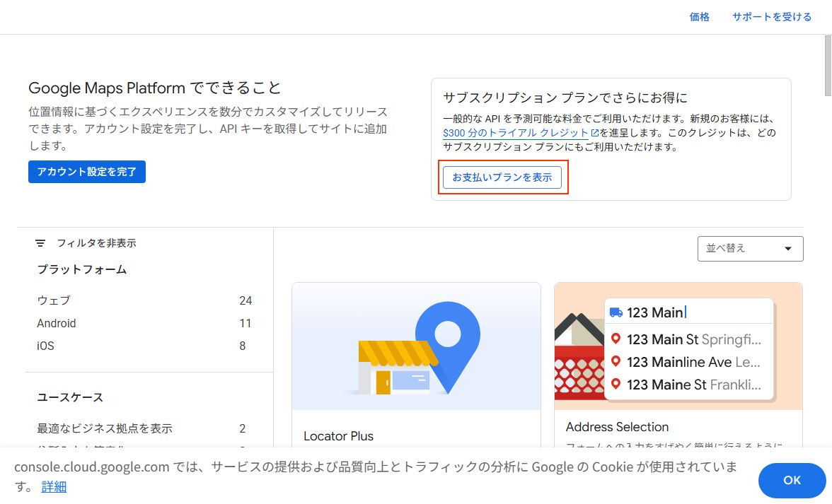Select the Android platform filter
The width and height of the screenshot is (832, 504).
pos(57,323)
